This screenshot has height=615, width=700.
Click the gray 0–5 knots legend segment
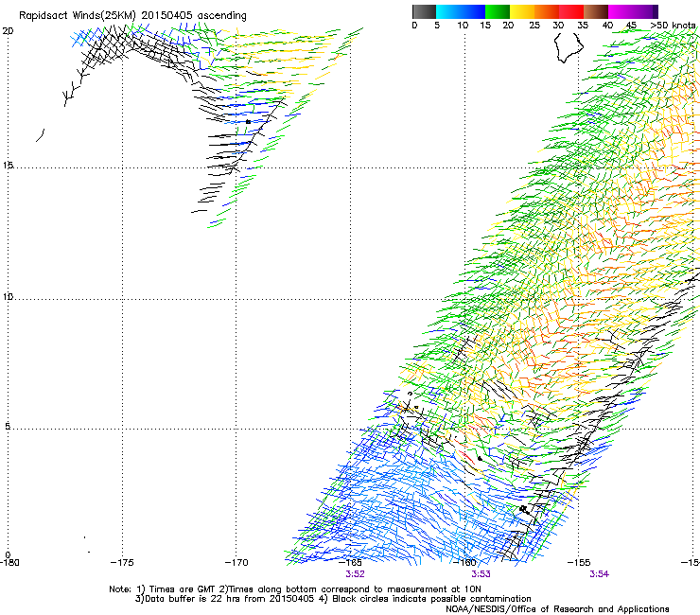424,11
